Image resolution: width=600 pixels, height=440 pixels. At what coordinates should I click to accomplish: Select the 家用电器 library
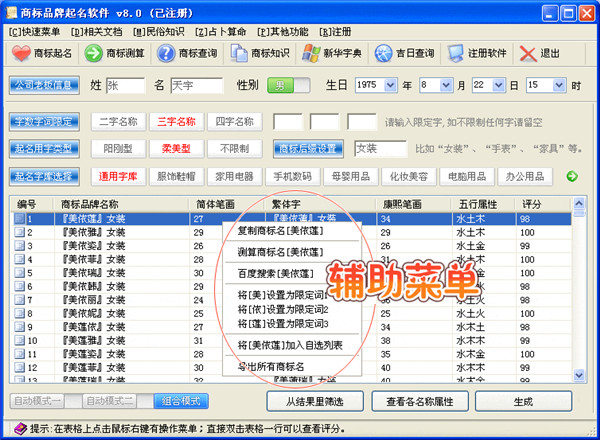click(235, 176)
